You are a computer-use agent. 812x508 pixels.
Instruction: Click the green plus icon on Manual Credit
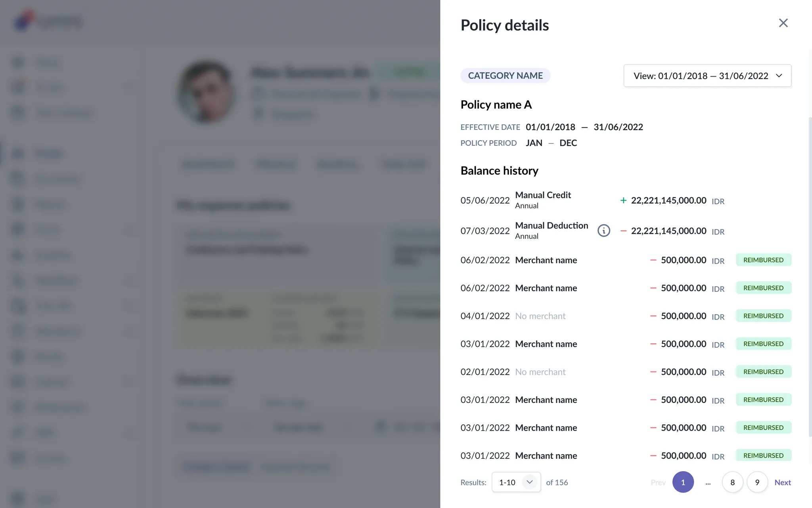pos(623,200)
